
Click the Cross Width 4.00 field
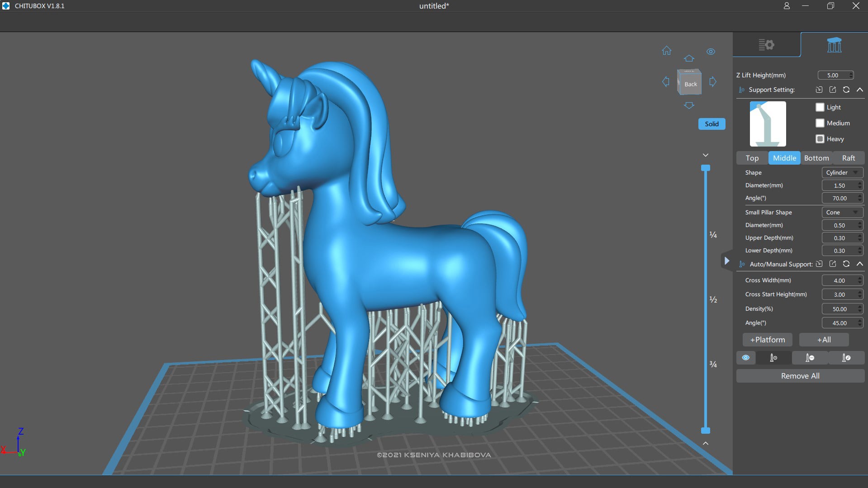pos(842,280)
